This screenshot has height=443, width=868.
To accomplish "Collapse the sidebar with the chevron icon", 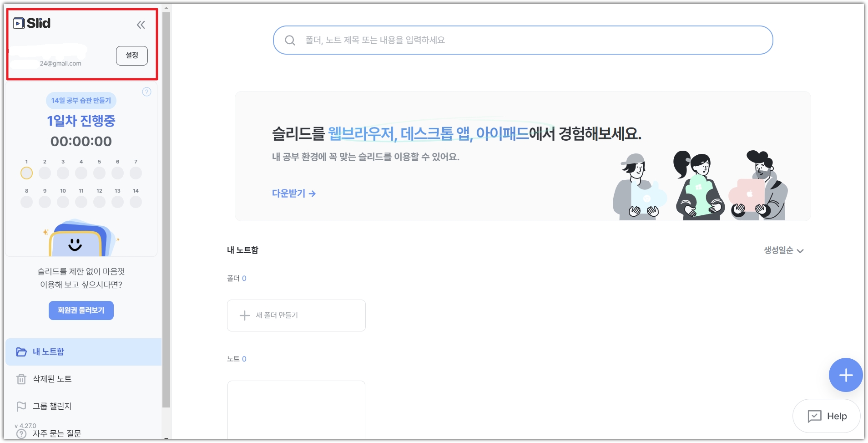I will tap(141, 25).
